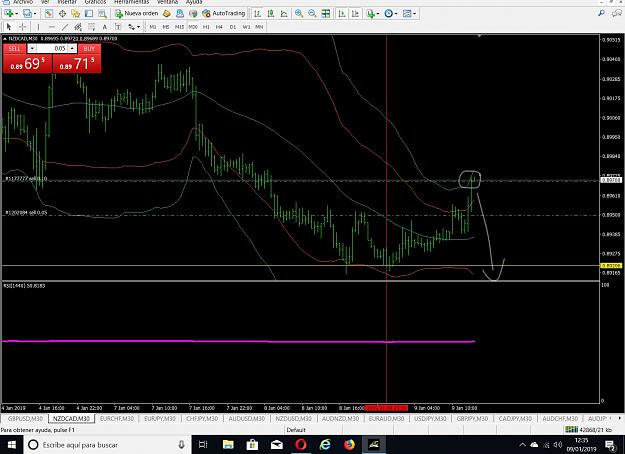Toggle the Data Window crosshair icon
625x454 pixels.
(x=62, y=14)
